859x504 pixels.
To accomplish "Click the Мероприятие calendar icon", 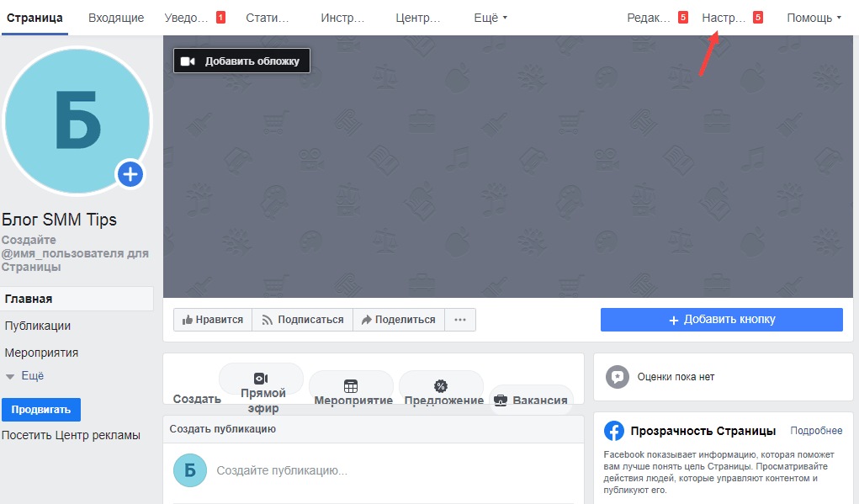I will coord(351,386).
